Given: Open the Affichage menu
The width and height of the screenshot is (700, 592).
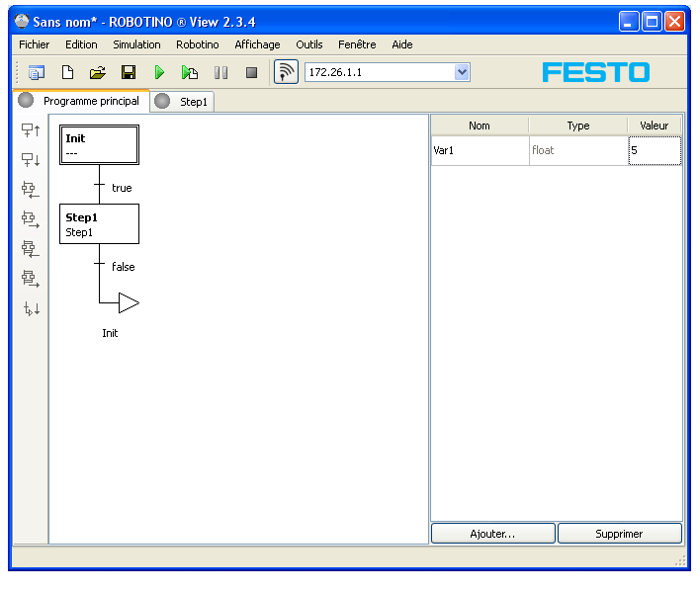Looking at the screenshot, I should tap(257, 44).
